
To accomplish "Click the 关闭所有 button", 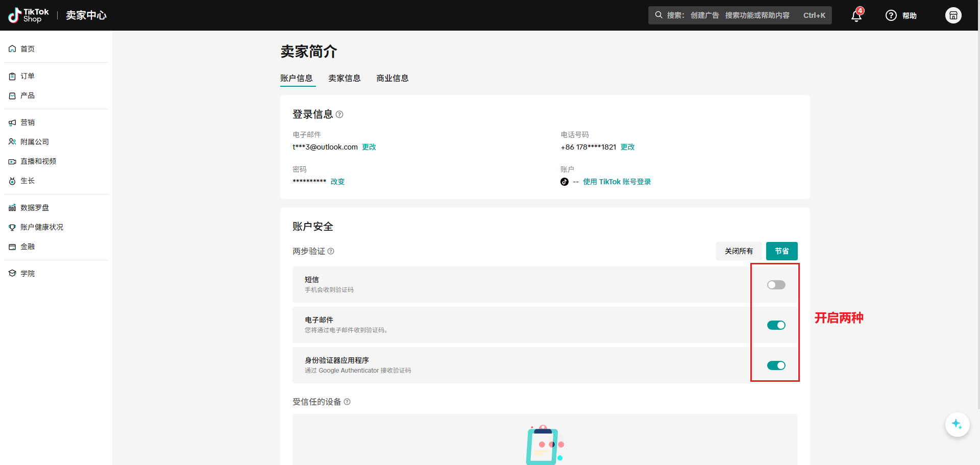I will [x=739, y=251].
